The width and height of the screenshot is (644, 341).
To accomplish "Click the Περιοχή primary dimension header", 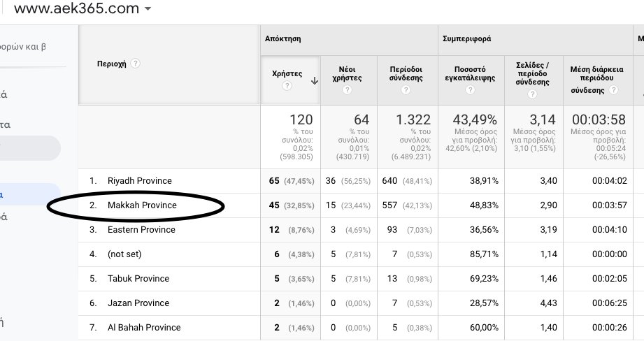I will pos(111,64).
